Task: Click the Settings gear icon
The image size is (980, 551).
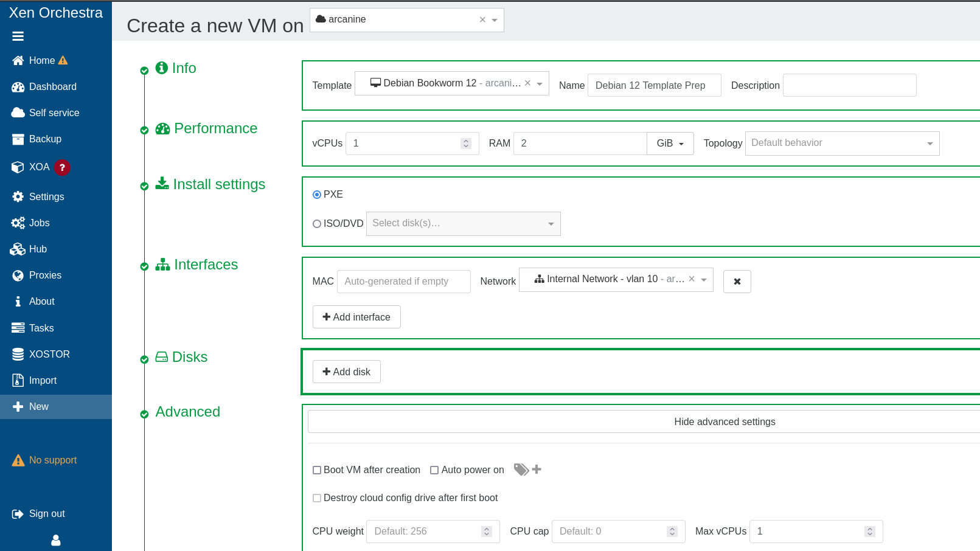Action: click(x=18, y=196)
